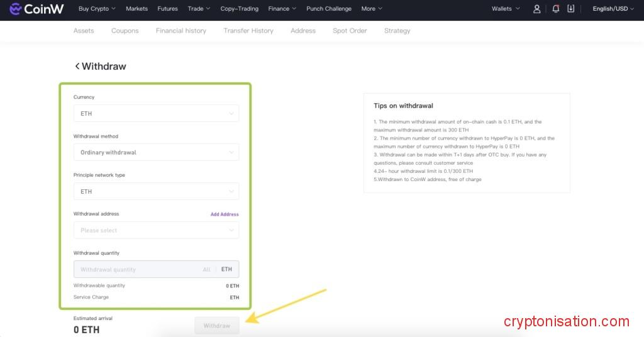The height and width of the screenshot is (337, 644).
Task: Open the notifications bell icon
Action: click(555, 9)
